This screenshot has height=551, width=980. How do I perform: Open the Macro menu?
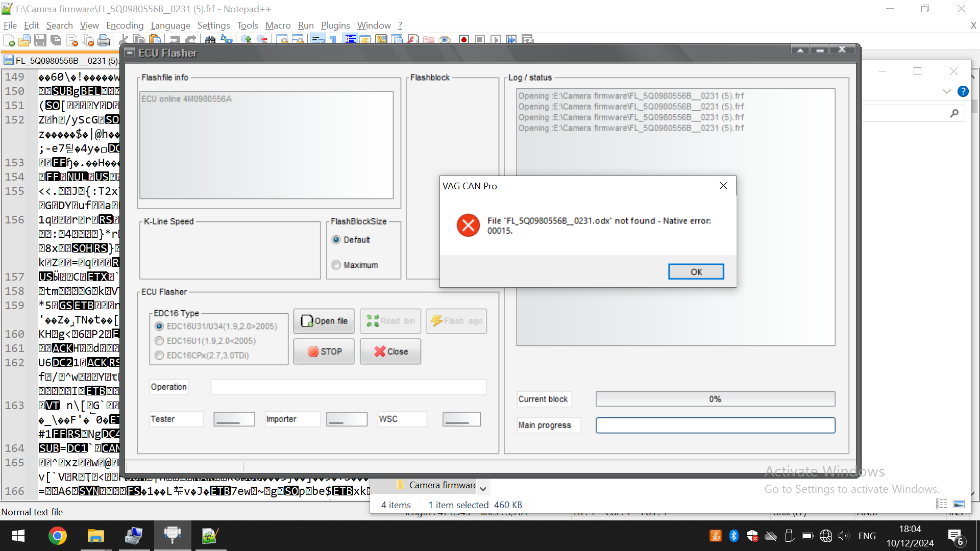(x=278, y=26)
